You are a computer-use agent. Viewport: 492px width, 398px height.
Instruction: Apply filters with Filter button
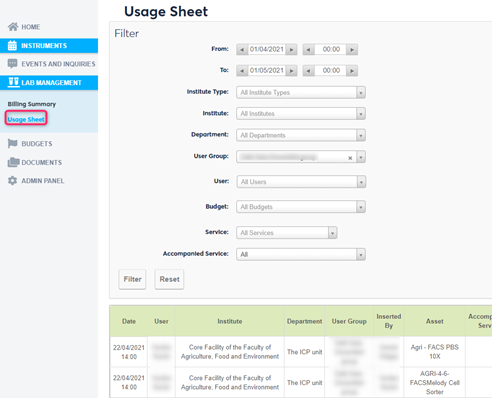point(132,279)
